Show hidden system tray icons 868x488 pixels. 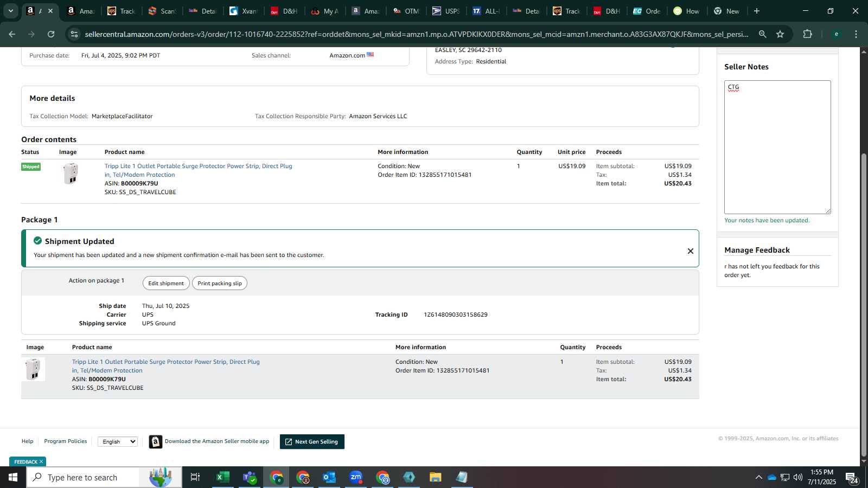click(x=758, y=477)
